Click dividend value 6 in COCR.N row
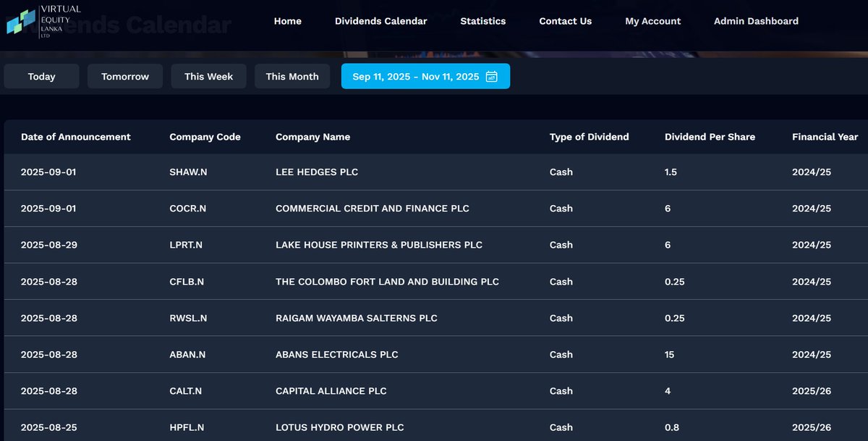Image resolution: width=868 pixels, height=441 pixels. (668, 209)
